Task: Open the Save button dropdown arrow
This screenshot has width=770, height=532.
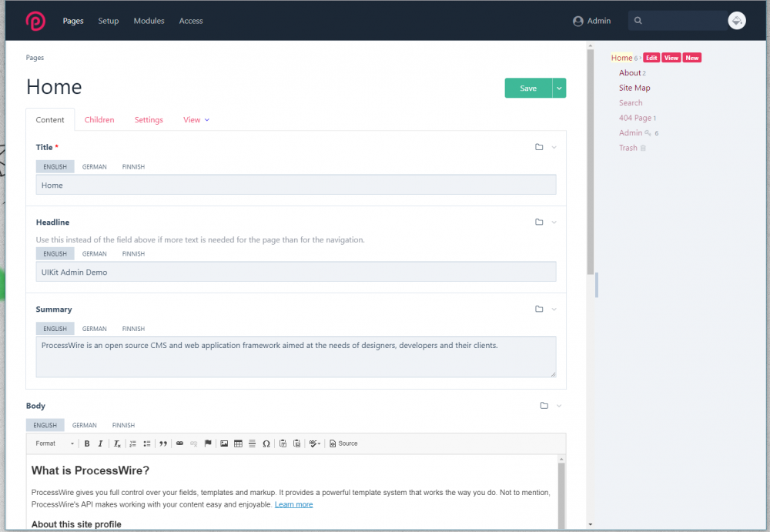Action: tap(559, 89)
